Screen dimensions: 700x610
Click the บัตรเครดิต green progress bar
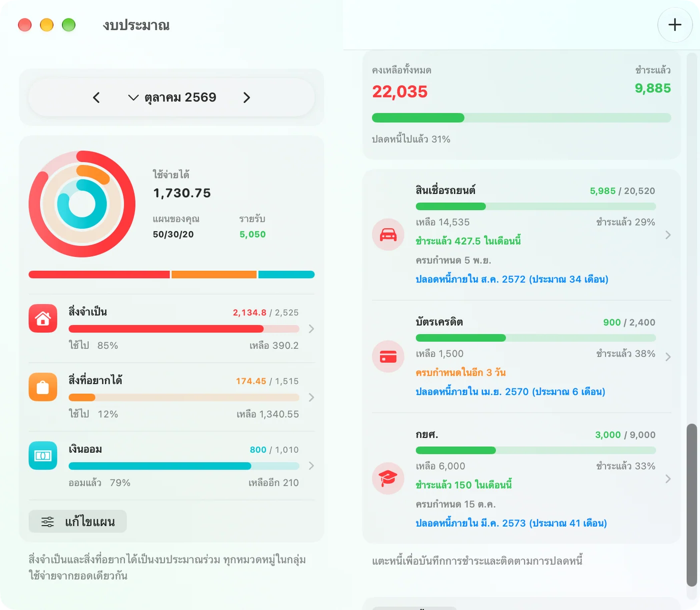535,338
